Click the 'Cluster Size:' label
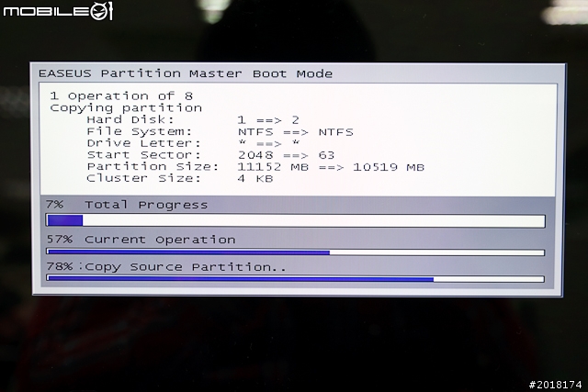This screenshot has height=392, width=588. 144,178
